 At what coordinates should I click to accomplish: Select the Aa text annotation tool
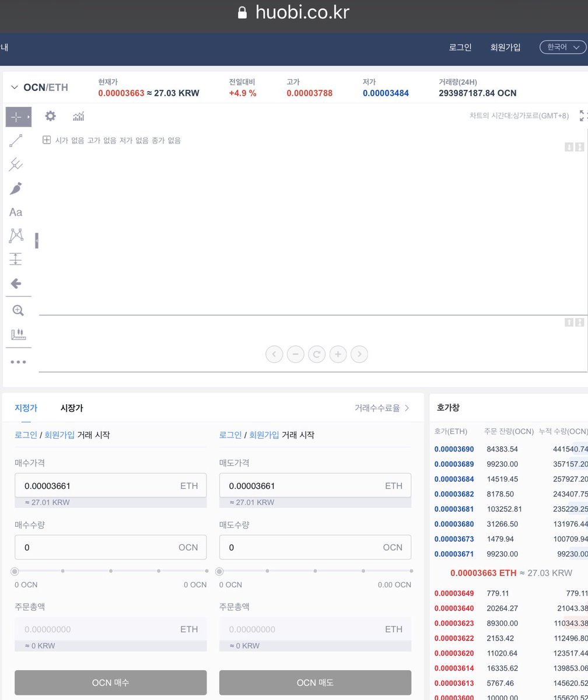pyautogui.click(x=16, y=212)
